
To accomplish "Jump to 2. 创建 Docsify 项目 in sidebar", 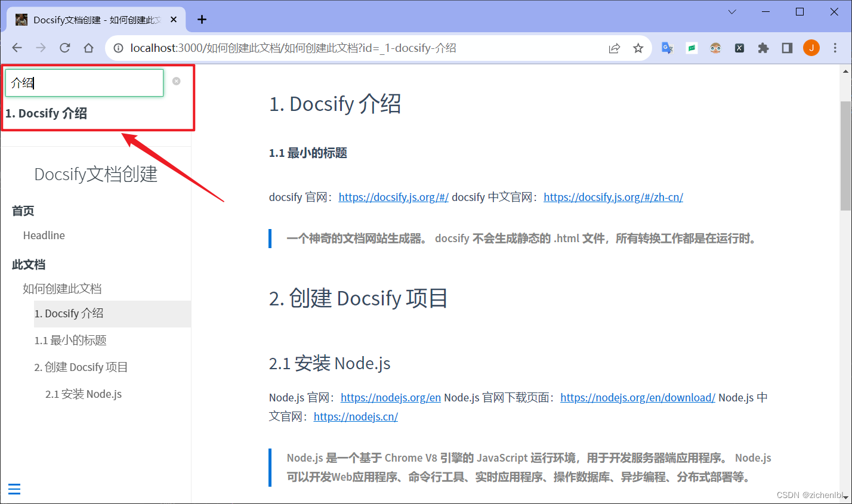I will [x=81, y=367].
